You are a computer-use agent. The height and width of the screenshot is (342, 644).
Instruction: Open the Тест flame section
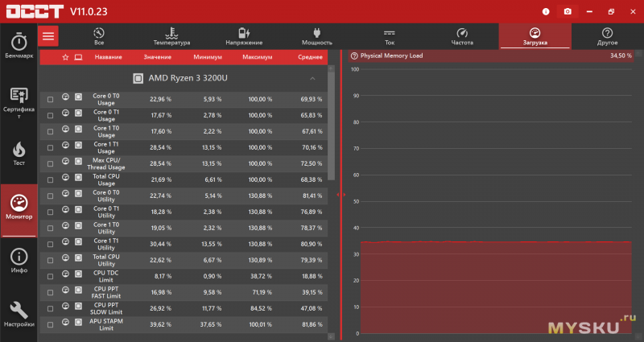(19, 154)
